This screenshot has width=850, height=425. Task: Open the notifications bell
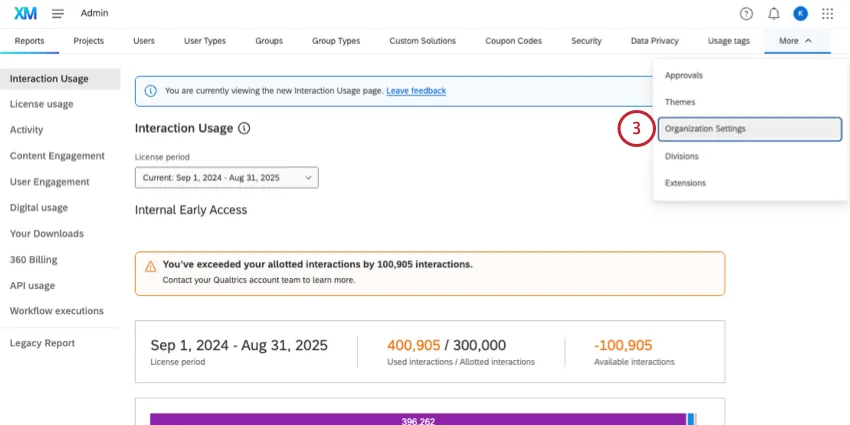773,13
